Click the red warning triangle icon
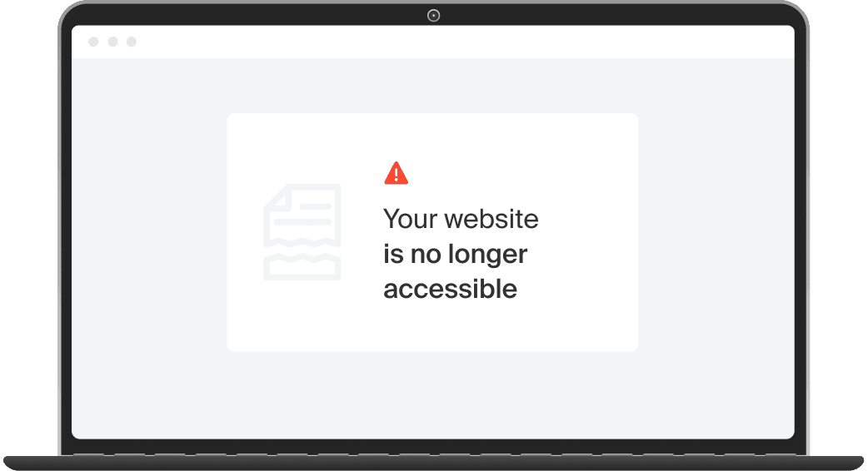The width and height of the screenshot is (868, 471). [x=396, y=173]
